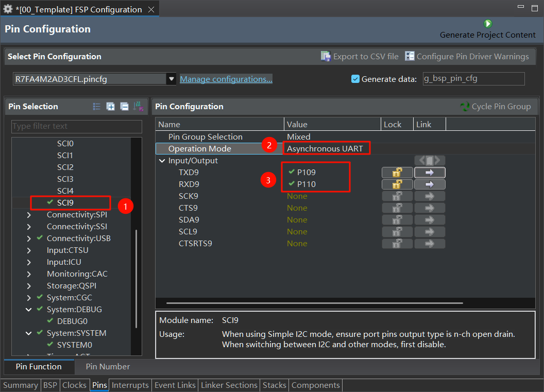Click the link arrow in the CTS9 row

click(430, 208)
